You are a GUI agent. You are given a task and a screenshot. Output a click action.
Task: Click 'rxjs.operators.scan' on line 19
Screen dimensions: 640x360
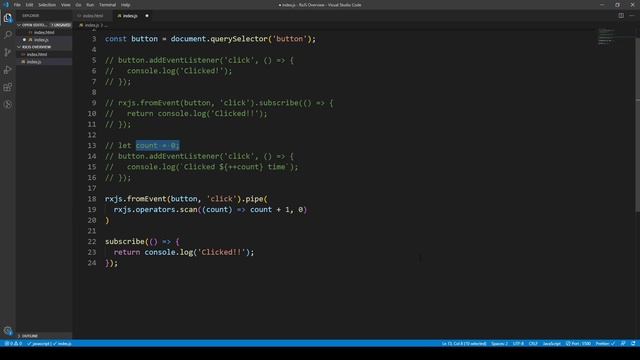(x=156, y=210)
